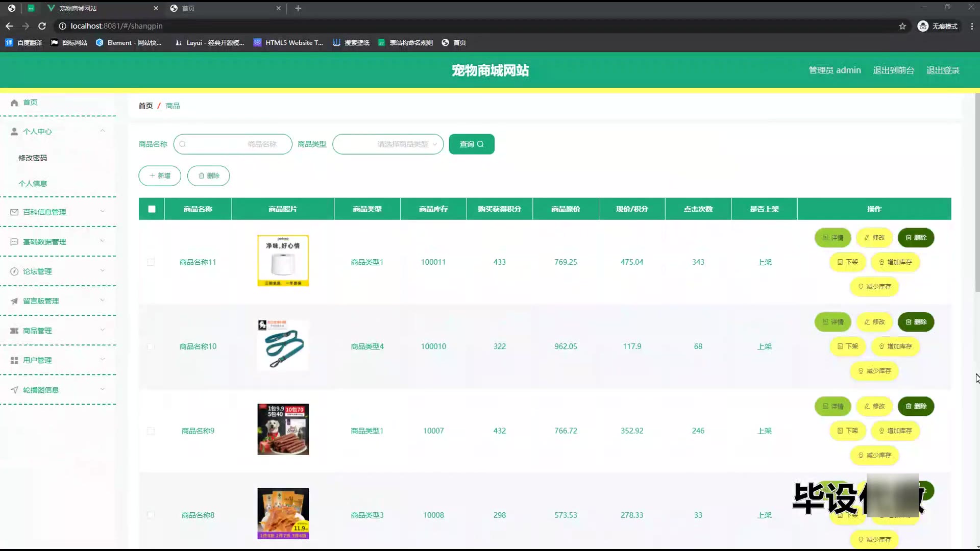Reload the page with browser refresh icon
The height and width of the screenshot is (551, 980).
point(42,26)
